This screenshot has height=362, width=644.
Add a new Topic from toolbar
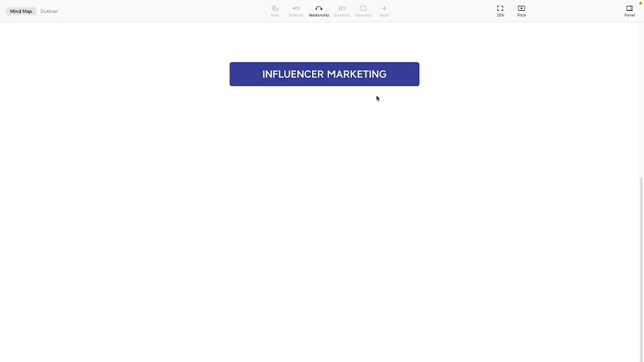275,11
